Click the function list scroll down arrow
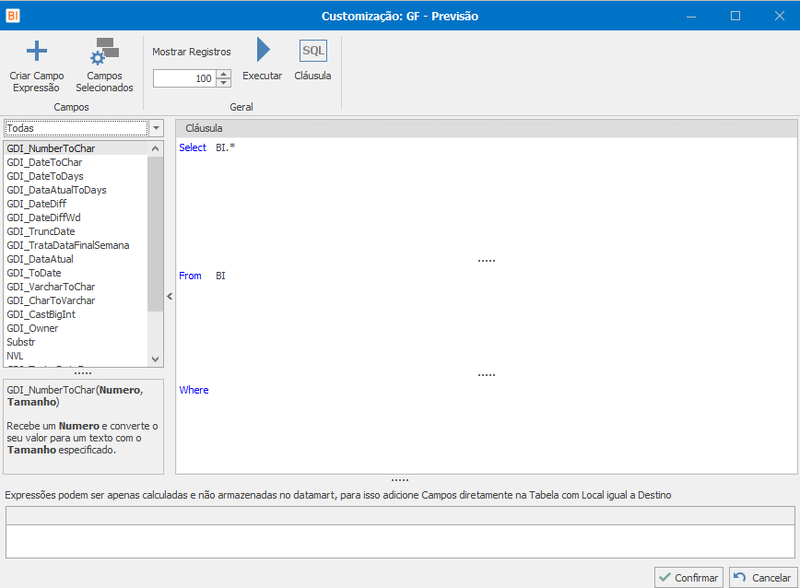800x588 pixels. 155,359
